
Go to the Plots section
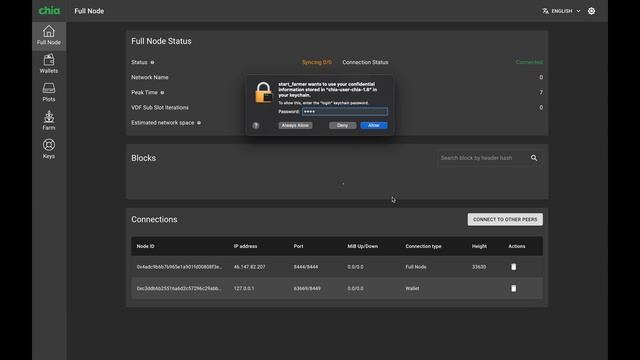point(49,92)
